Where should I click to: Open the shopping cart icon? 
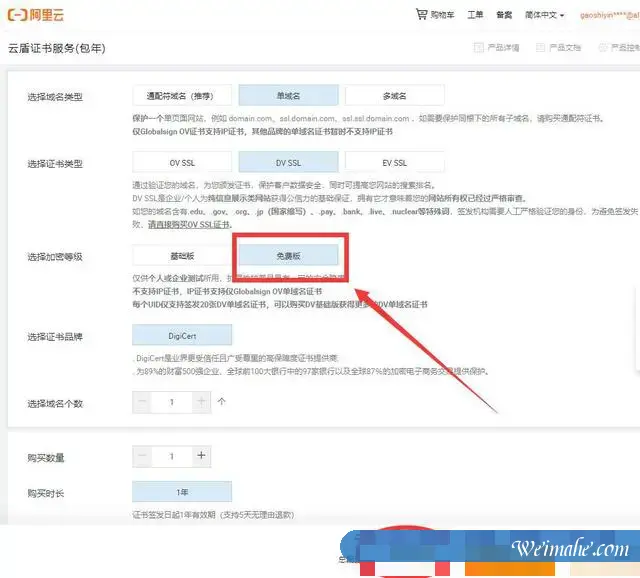421,14
